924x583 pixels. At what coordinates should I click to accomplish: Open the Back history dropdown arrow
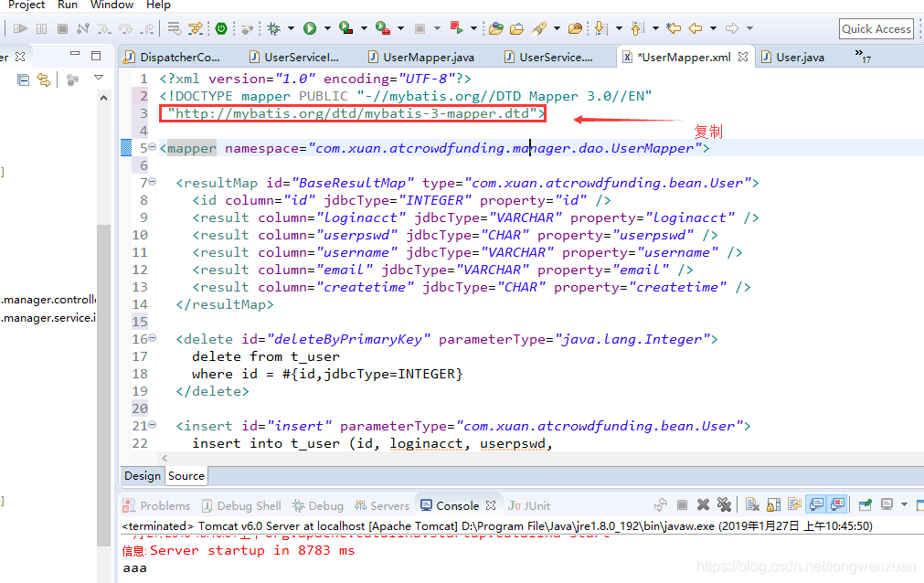(x=713, y=28)
